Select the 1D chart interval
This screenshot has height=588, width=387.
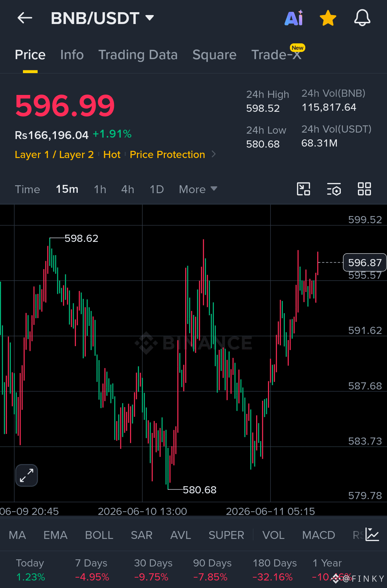click(157, 189)
